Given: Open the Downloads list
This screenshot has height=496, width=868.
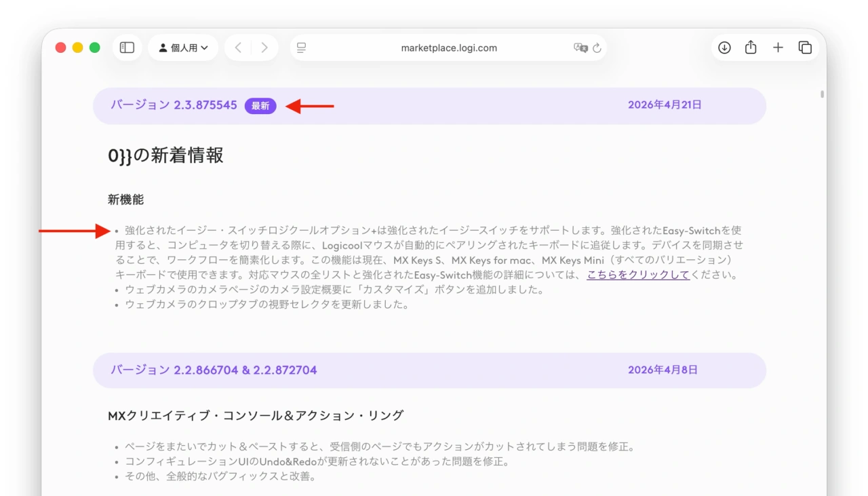Looking at the screenshot, I should click(x=724, y=47).
